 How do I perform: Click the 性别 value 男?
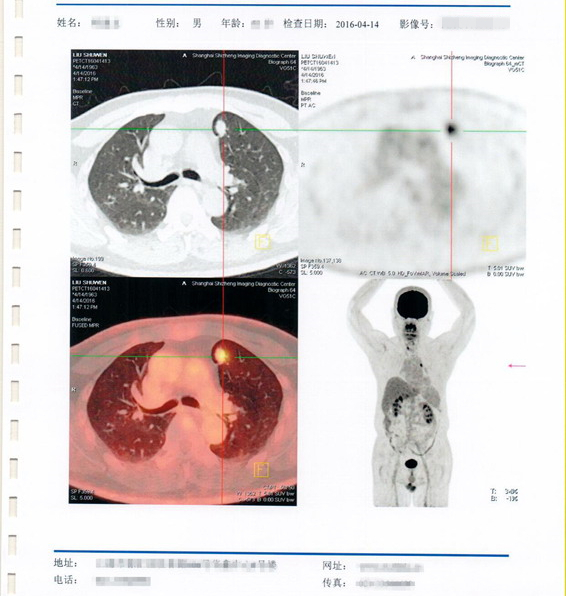[x=197, y=23]
